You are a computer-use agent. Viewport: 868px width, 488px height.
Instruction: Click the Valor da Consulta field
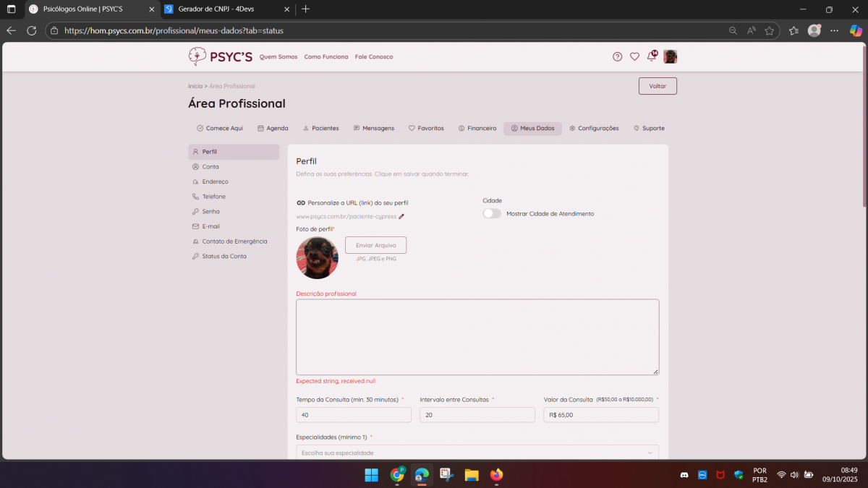point(600,415)
